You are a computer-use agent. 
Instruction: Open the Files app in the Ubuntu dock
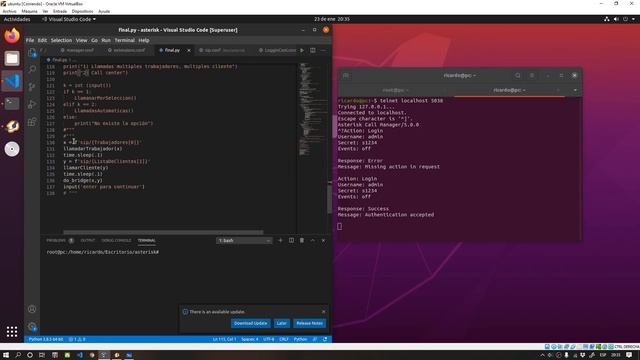[12, 58]
